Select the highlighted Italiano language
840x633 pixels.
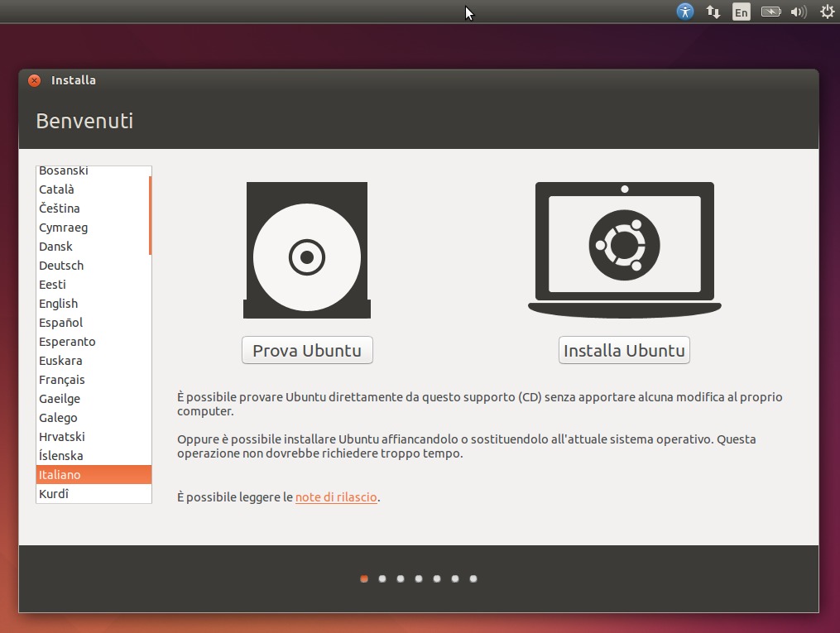pos(94,474)
